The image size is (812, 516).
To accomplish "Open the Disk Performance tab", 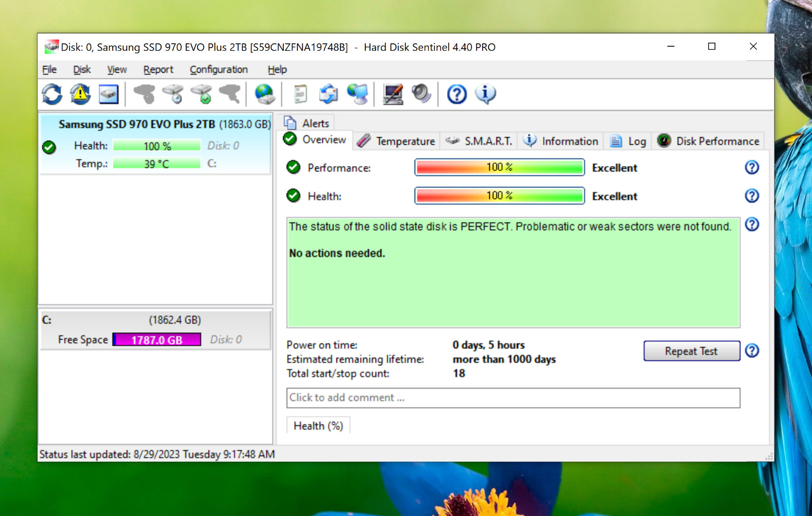I will pyautogui.click(x=708, y=141).
